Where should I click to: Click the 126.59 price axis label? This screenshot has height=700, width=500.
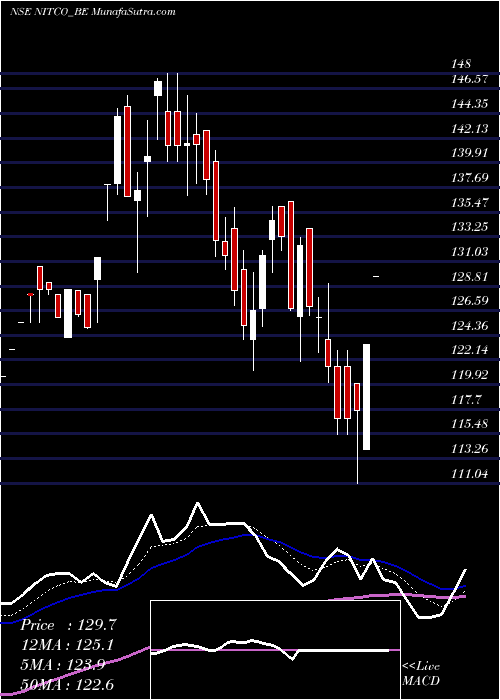(470, 301)
